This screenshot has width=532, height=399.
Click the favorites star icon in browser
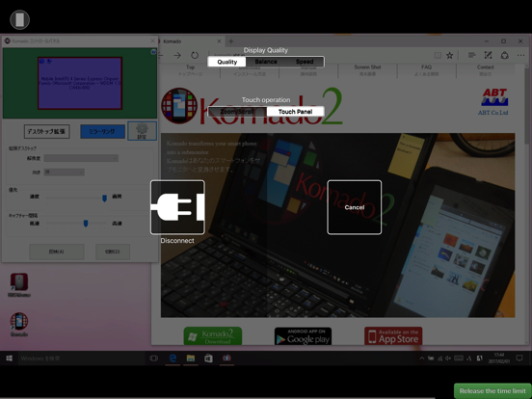tap(449, 55)
